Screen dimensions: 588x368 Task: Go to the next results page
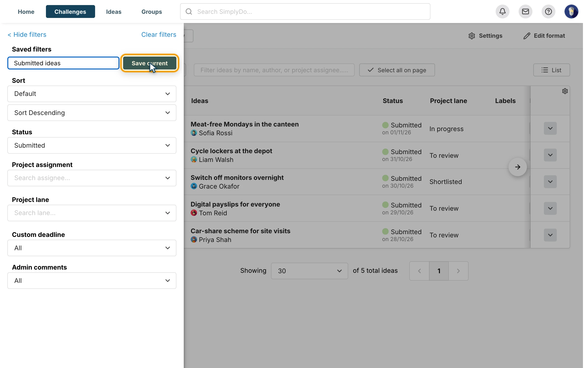coord(458,271)
